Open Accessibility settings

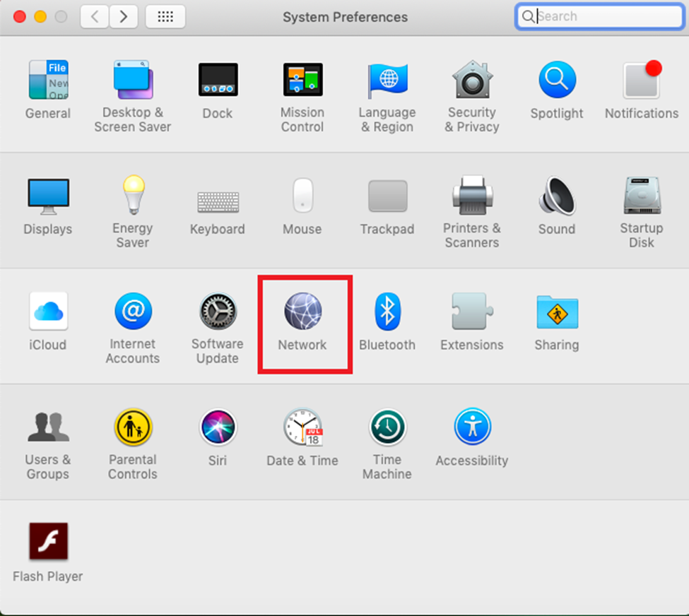[472, 428]
